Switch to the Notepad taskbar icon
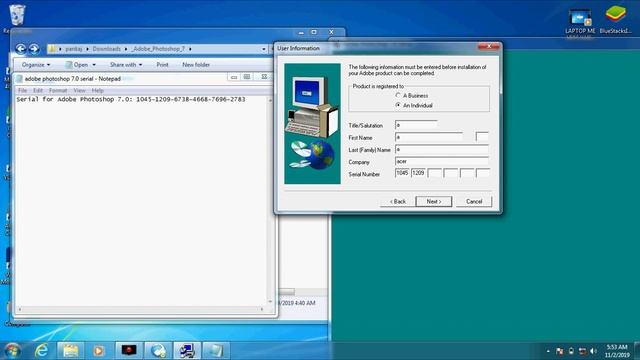This screenshot has width=640, height=360. (x=215, y=350)
